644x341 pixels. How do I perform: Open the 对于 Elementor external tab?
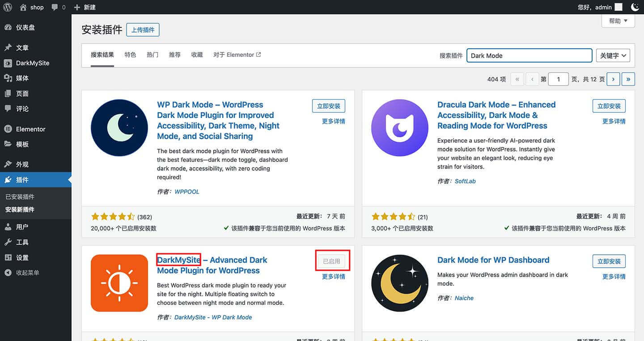(x=237, y=55)
